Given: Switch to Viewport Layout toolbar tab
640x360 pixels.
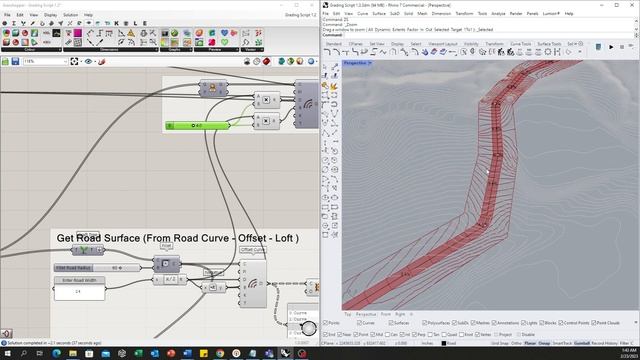Looking at the screenshot, I should [442, 44].
